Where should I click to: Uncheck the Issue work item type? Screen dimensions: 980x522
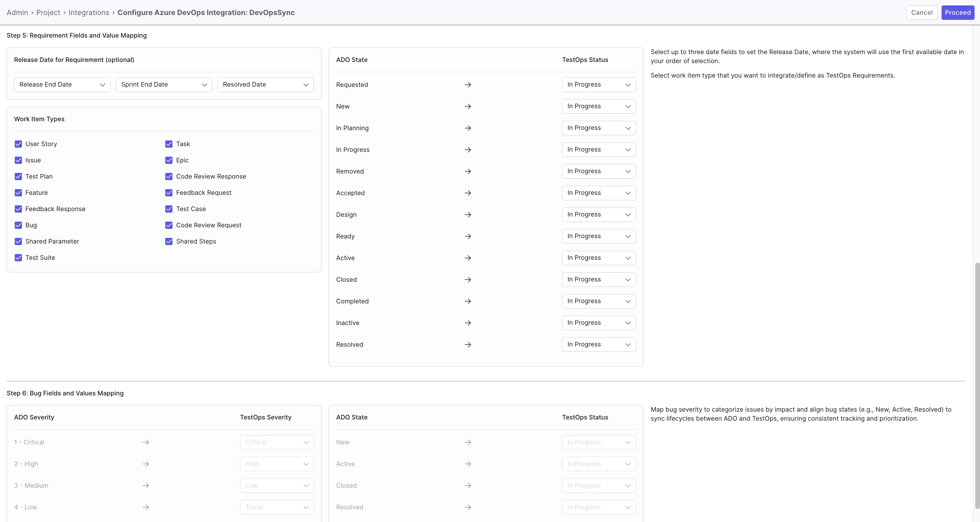18,160
